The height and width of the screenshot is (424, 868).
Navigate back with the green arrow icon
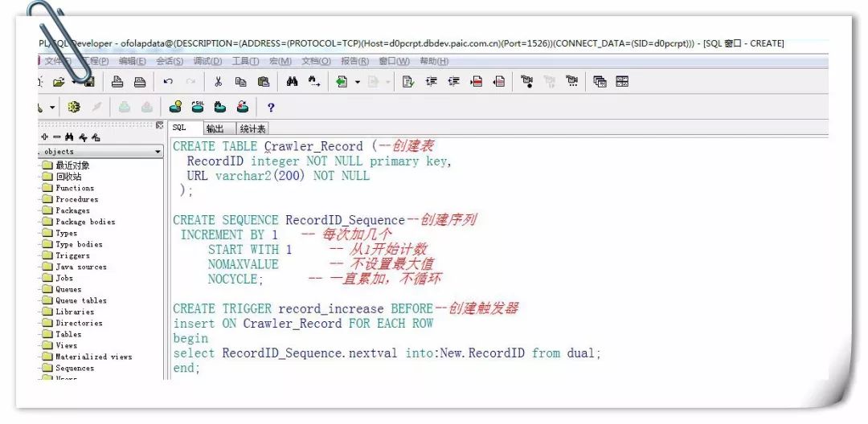tap(342, 83)
